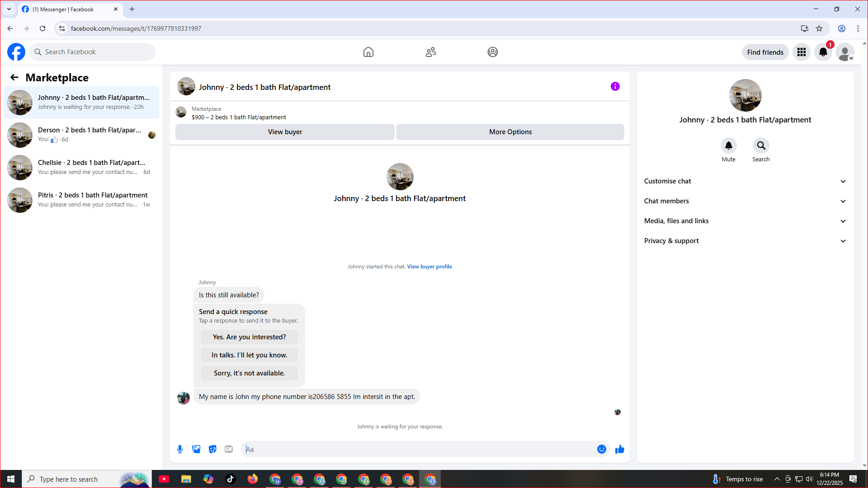Open the Facebook apps grid menu
868x488 pixels.
[802, 52]
